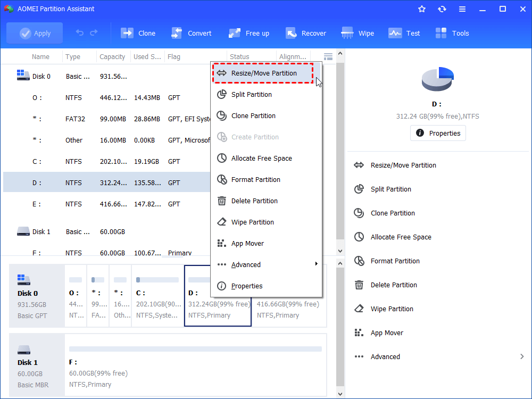Choose Wipe Partition in context menu
532x399 pixels.
266,222
